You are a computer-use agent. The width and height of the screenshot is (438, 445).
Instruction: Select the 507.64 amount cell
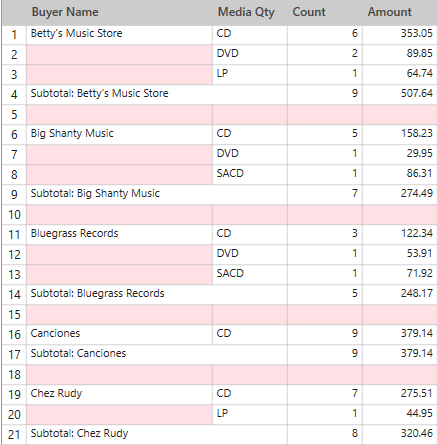[400, 95]
